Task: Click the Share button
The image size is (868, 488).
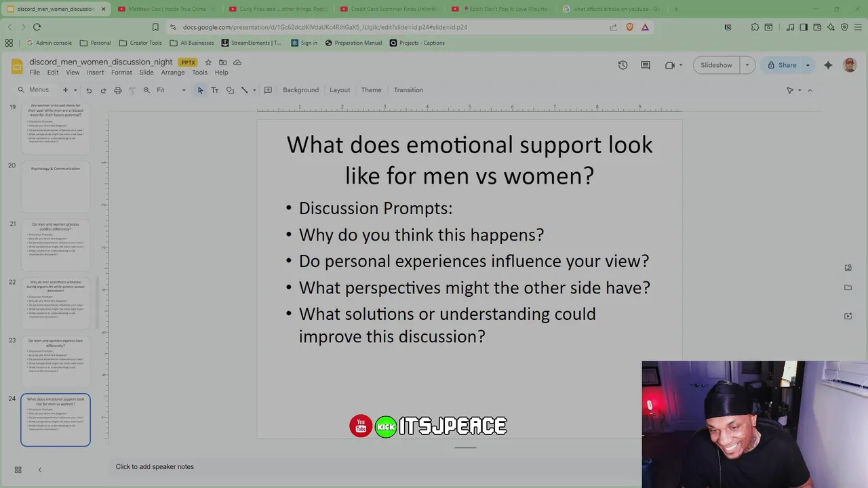Action: click(x=781, y=65)
